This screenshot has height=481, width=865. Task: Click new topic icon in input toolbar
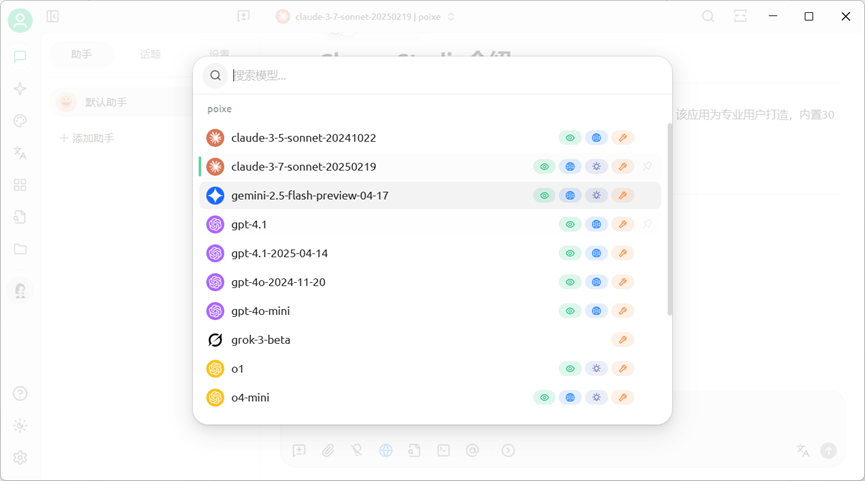(299, 451)
